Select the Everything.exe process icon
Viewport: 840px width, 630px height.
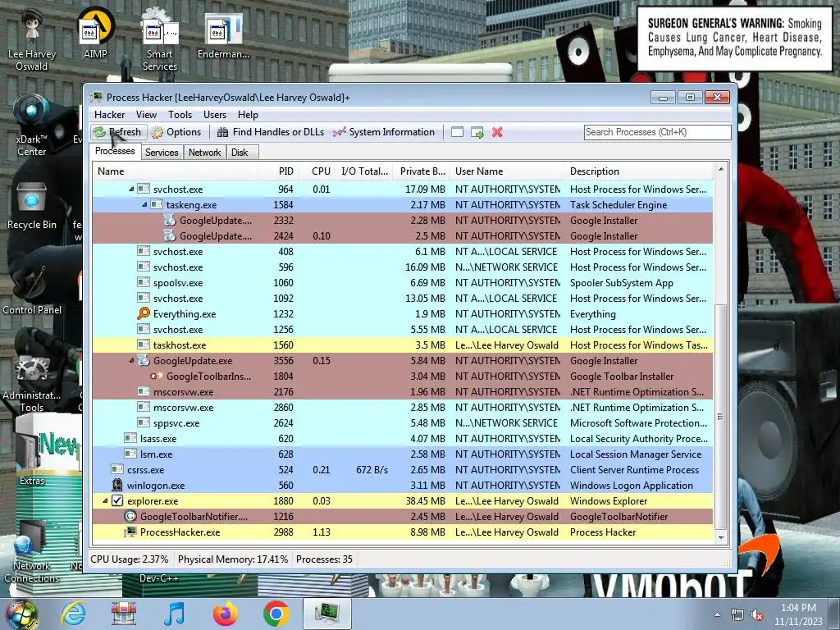click(143, 314)
